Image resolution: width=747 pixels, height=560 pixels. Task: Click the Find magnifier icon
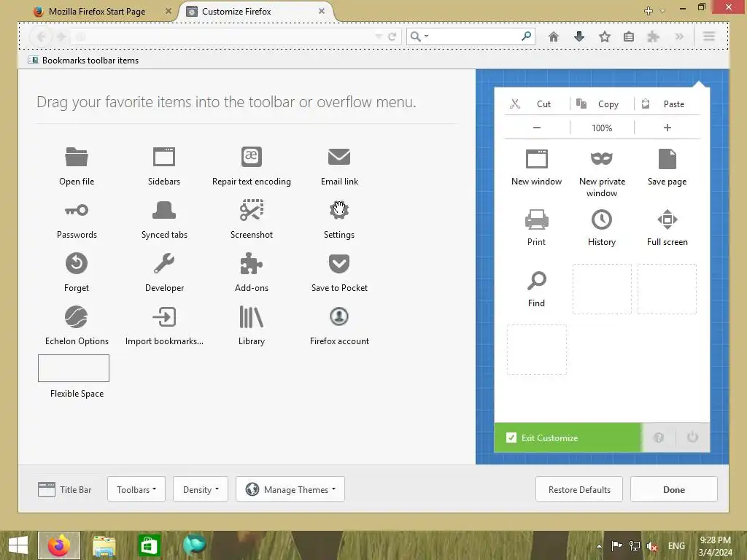[536, 281]
